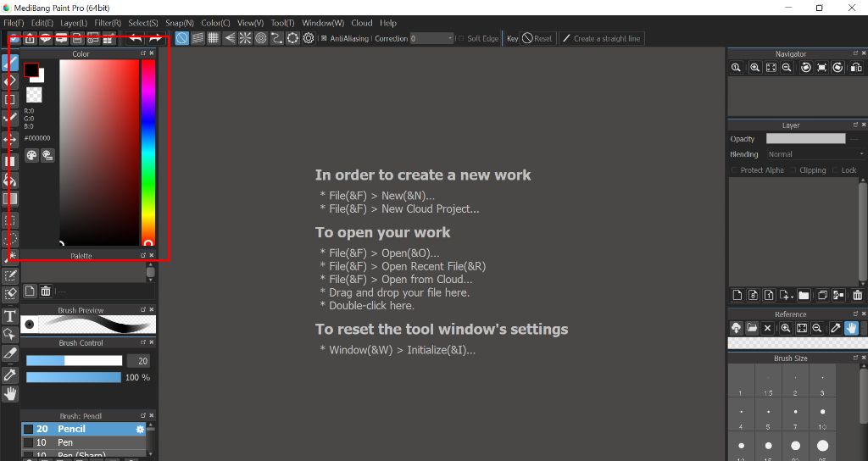Select the Brush tool

10,62
